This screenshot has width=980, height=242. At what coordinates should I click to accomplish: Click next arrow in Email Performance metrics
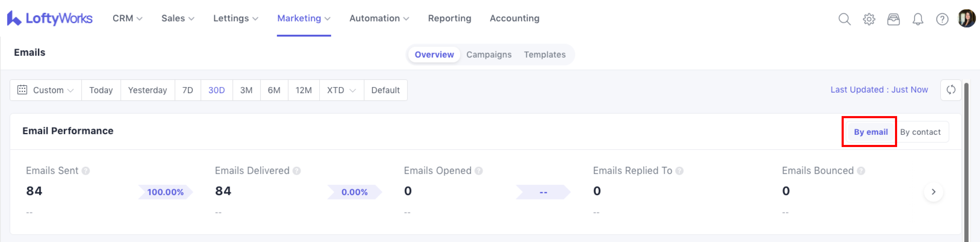(933, 192)
